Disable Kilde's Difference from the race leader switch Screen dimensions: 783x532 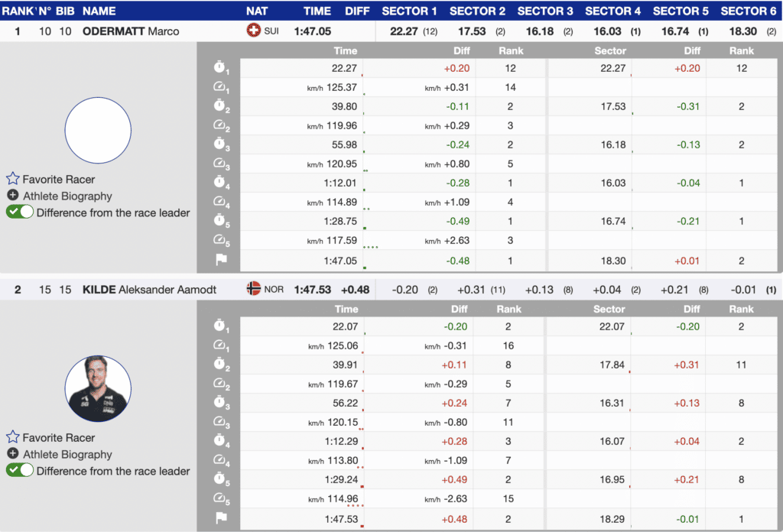click(20, 471)
